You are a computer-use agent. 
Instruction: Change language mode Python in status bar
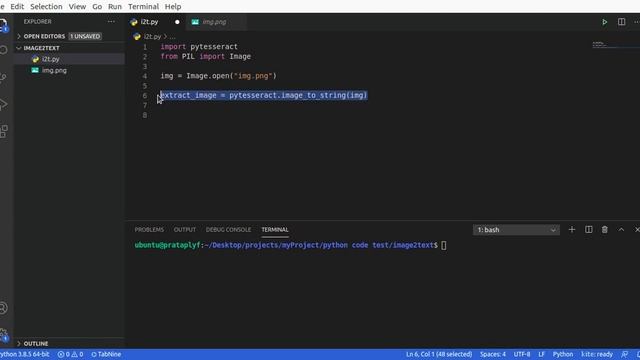point(563,354)
